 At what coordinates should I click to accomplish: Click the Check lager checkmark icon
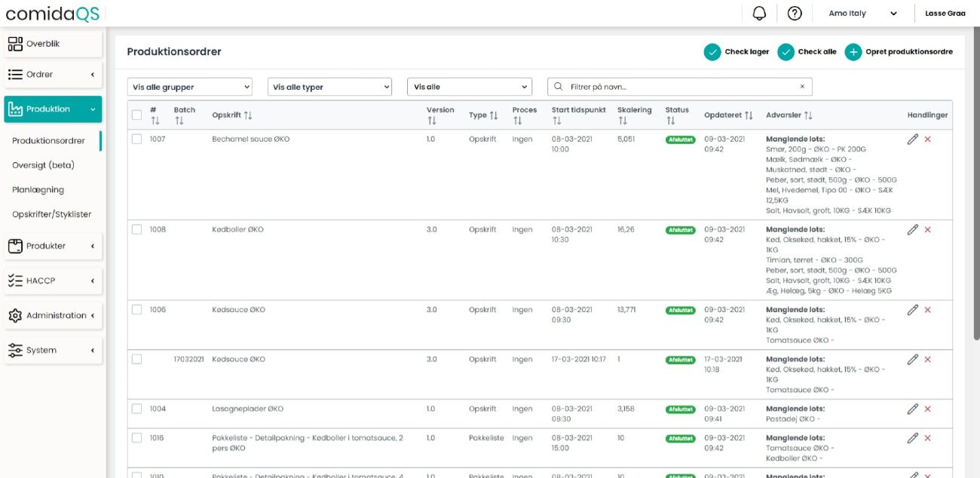coord(712,52)
